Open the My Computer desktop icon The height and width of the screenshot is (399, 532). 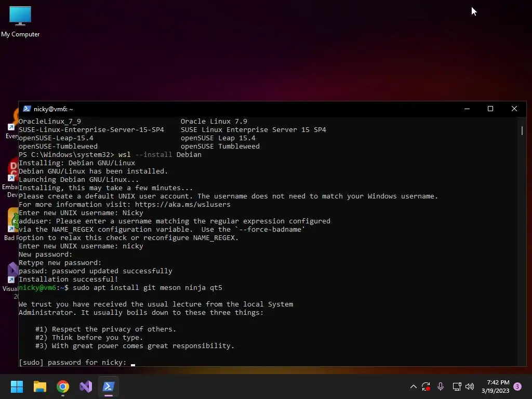[x=20, y=22]
